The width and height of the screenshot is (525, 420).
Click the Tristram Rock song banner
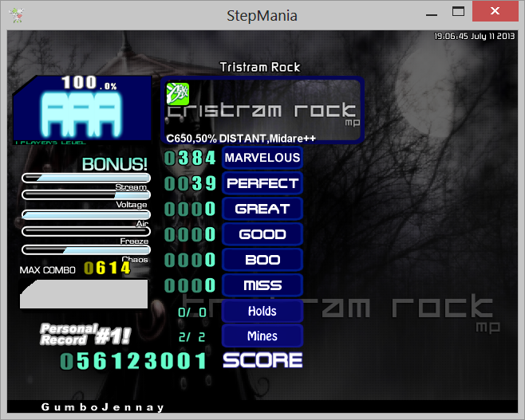pos(262,110)
